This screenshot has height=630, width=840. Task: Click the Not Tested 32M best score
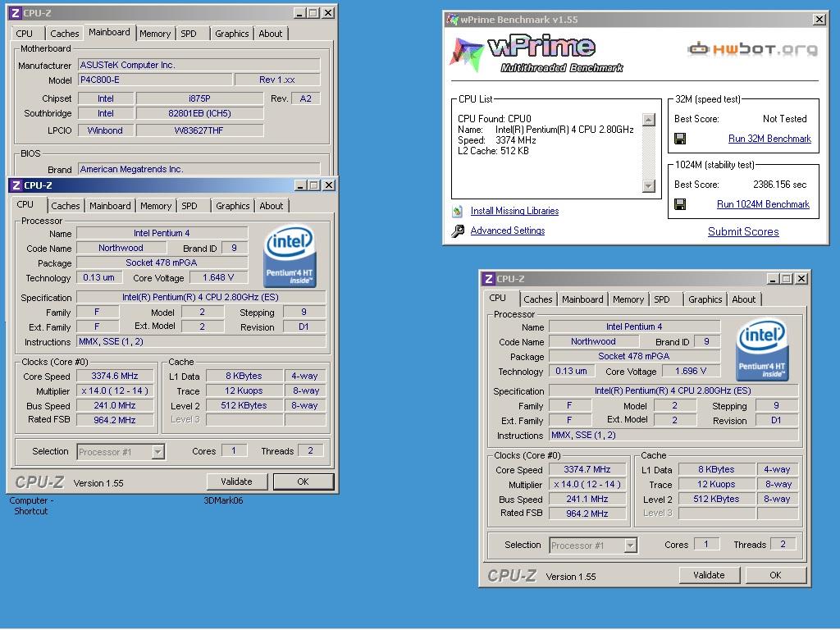point(784,119)
